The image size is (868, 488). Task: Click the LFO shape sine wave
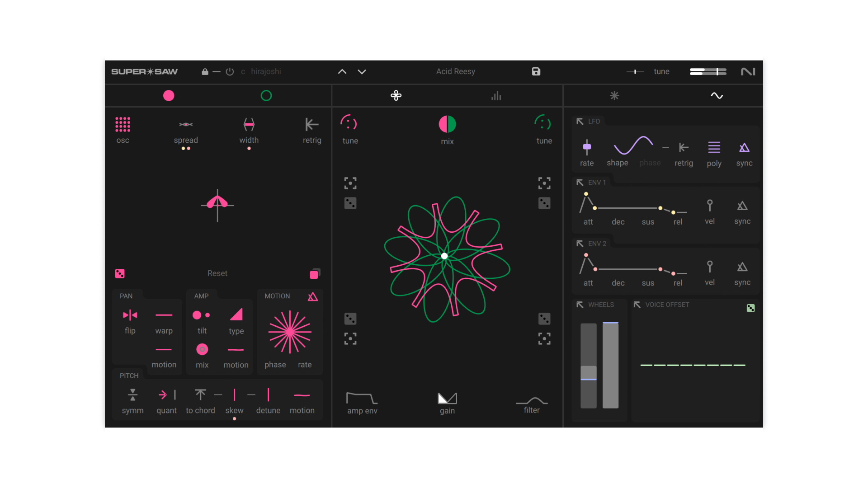(633, 145)
